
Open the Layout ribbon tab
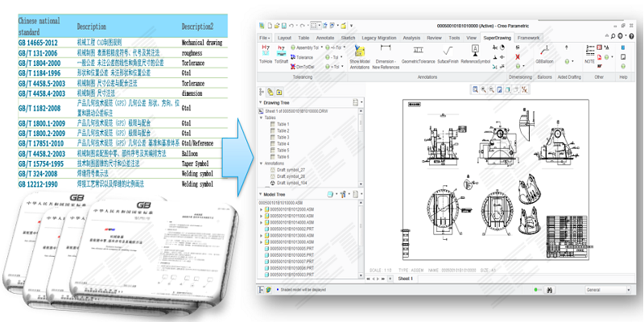(284, 38)
